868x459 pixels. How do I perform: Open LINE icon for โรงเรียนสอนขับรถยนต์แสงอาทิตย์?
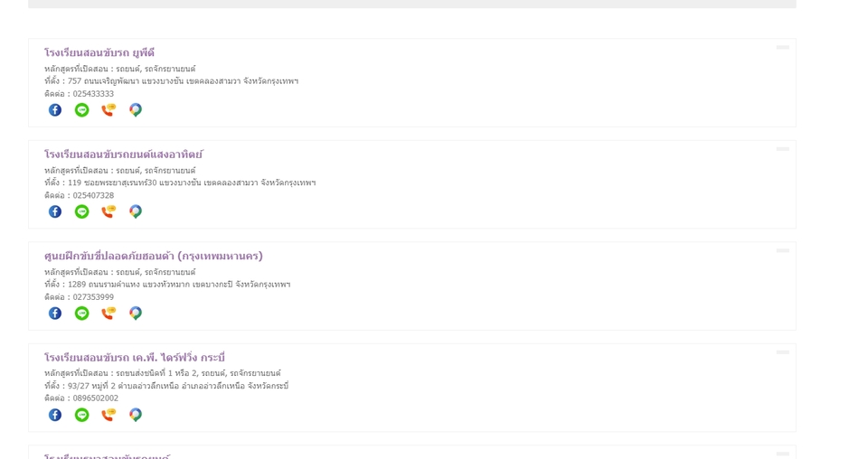point(82,211)
